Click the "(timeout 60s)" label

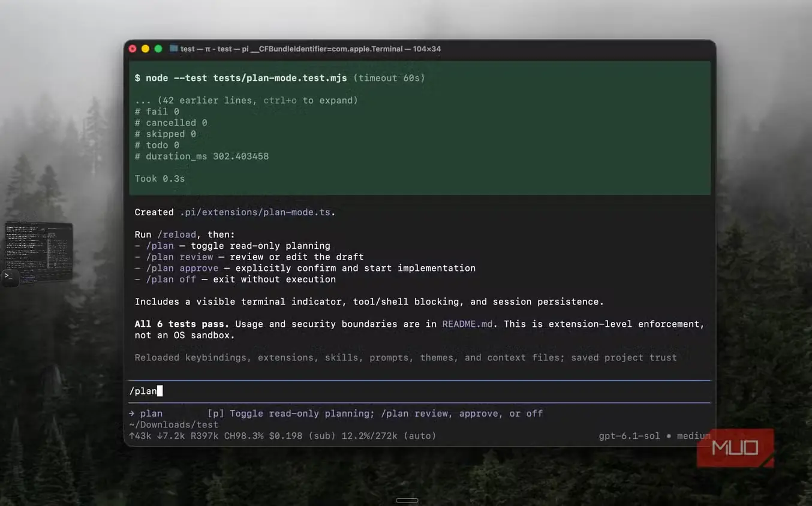(389, 78)
